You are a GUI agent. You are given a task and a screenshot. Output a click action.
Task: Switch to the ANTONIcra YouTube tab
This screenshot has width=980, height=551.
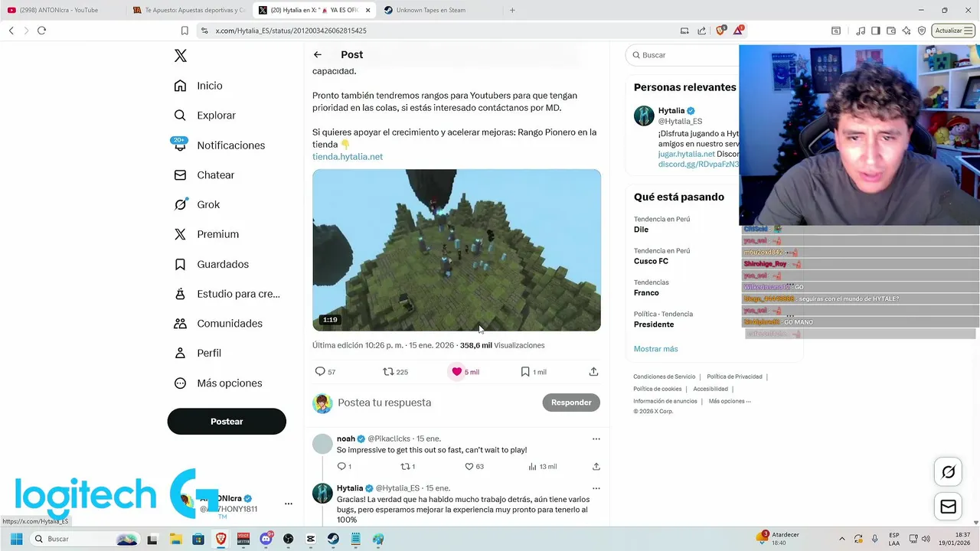pyautogui.click(x=61, y=10)
